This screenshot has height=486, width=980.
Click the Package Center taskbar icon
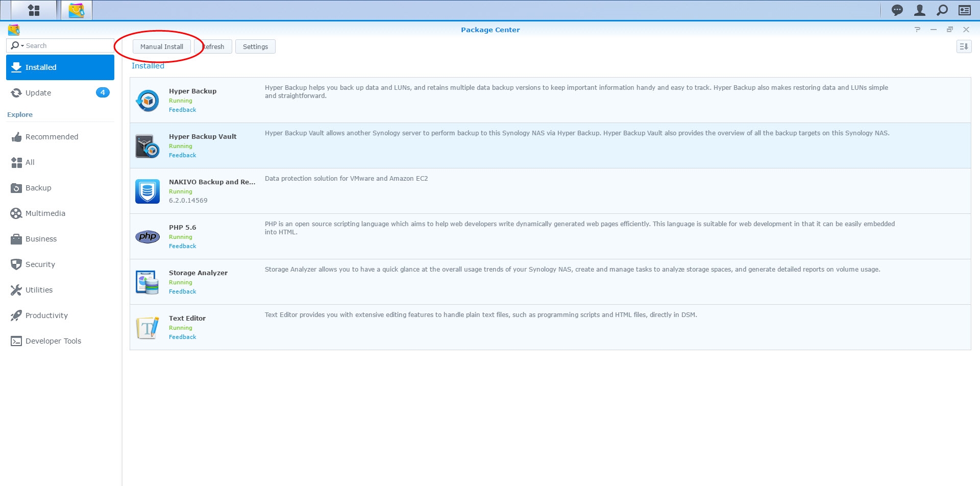tap(76, 10)
